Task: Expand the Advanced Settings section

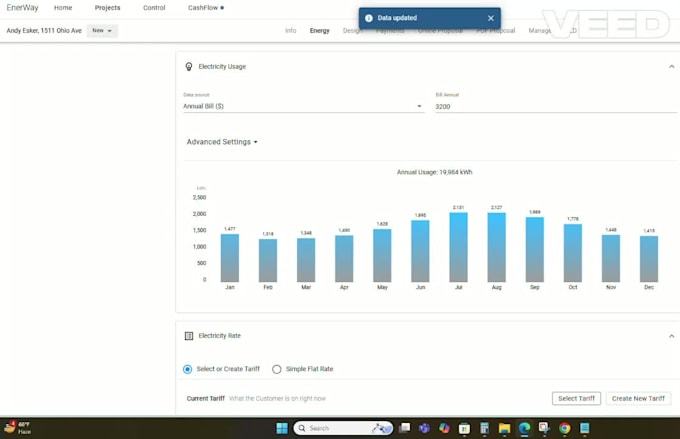Action: click(x=222, y=142)
